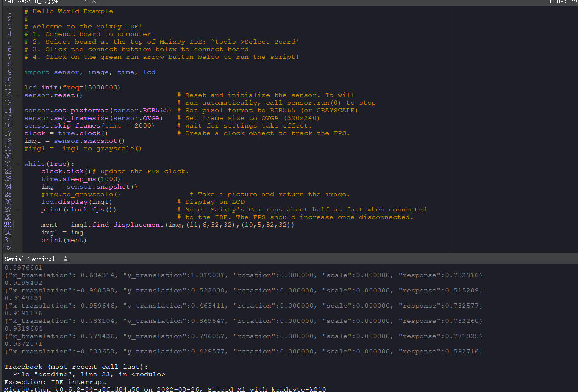Click the 'clock = time.clock()' line
Screen dimensions: 578x392
66,133
